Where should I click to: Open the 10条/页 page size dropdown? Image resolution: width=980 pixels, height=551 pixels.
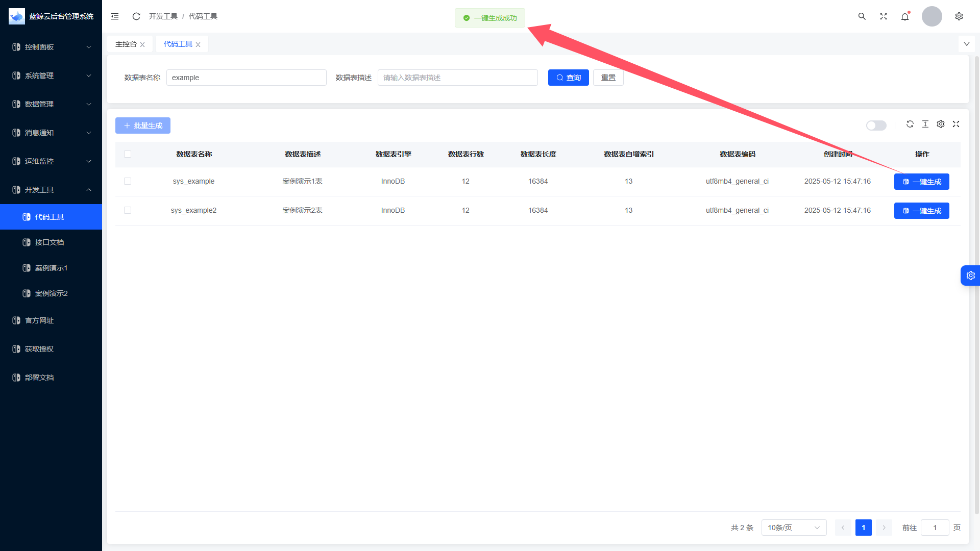tap(793, 528)
